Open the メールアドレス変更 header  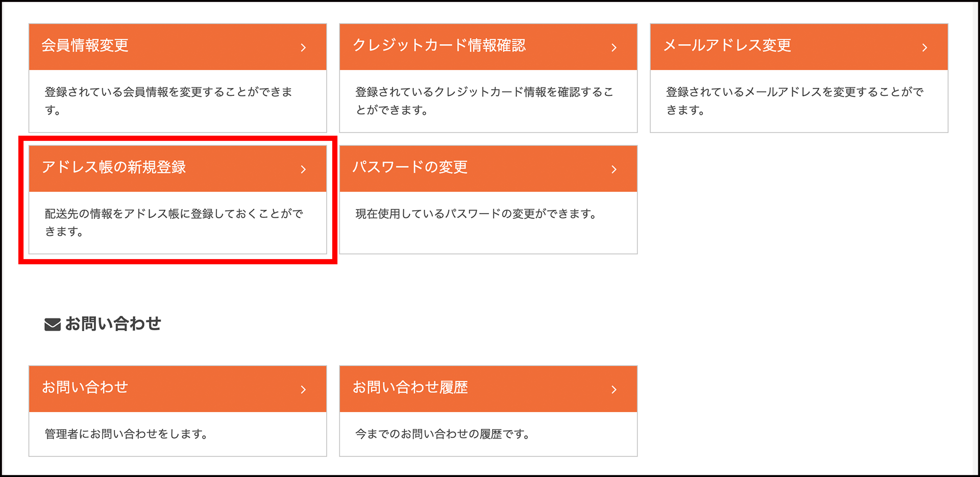click(799, 47)
